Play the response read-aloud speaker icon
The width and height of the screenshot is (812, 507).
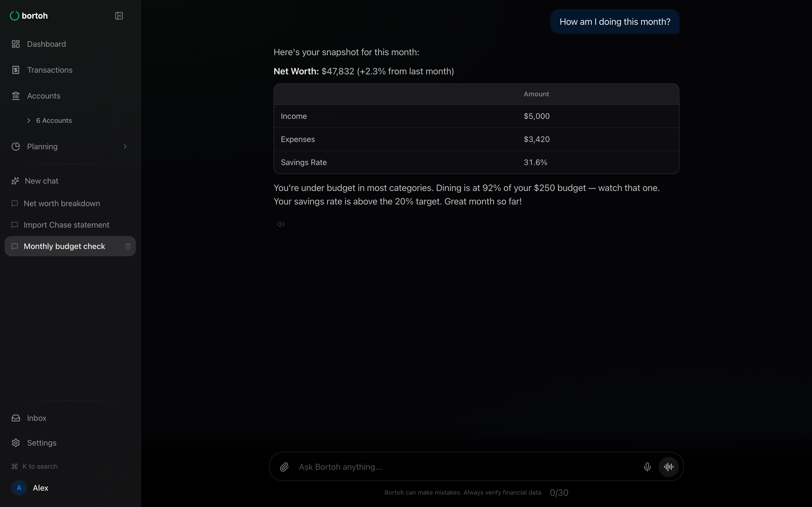click(x=281, y=224)
